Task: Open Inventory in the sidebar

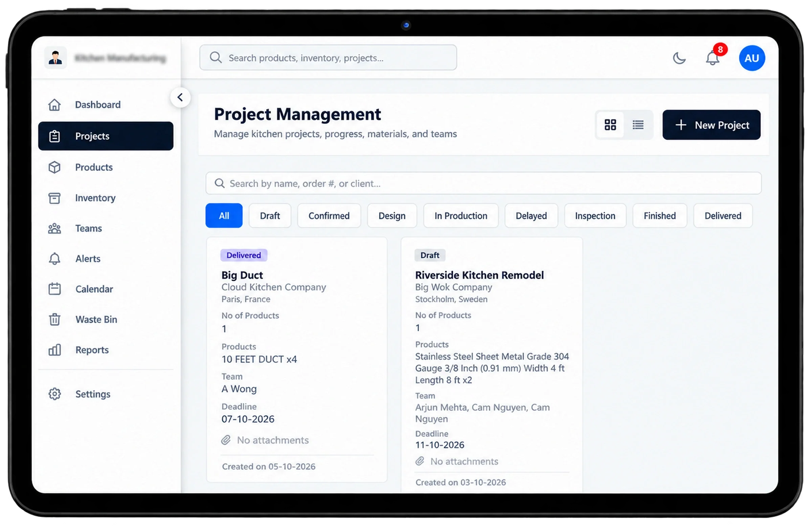Action: 106,198
